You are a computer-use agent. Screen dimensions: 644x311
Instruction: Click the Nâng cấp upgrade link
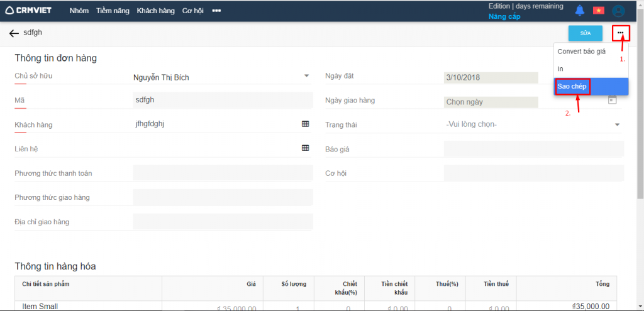point(504,16)
